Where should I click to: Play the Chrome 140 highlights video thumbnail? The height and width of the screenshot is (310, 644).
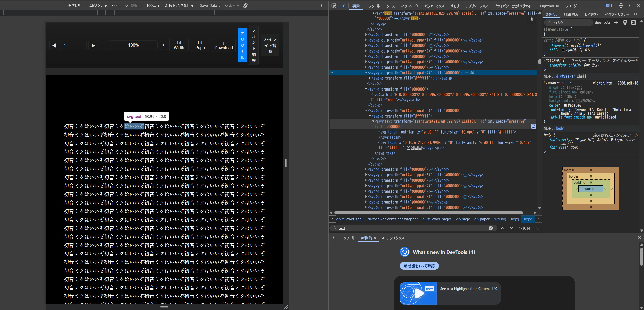click(x=418, y=293)
